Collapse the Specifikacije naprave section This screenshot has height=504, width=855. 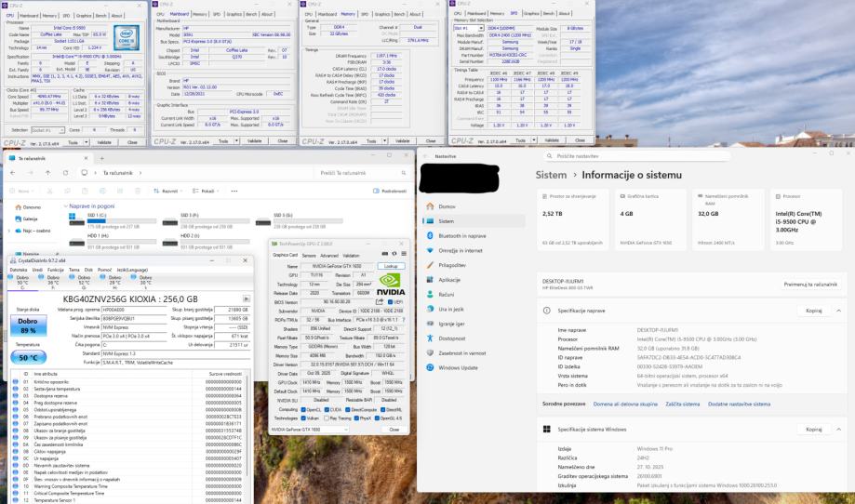pyautogui.click(x=838, y=311)
